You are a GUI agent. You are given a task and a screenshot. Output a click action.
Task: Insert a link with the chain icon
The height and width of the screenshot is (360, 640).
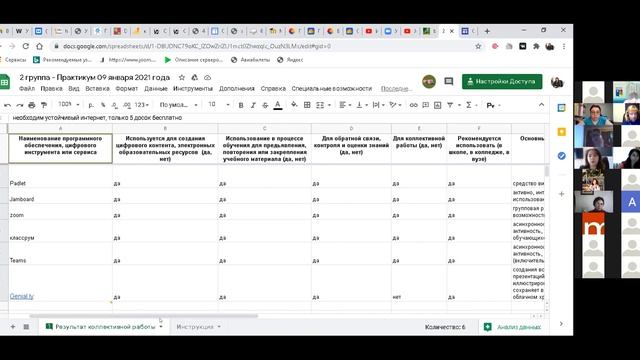point(413,105)
